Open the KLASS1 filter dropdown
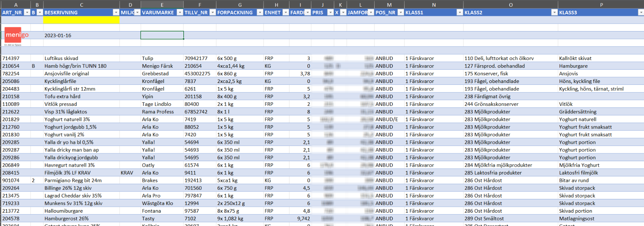 coord(459,12)
